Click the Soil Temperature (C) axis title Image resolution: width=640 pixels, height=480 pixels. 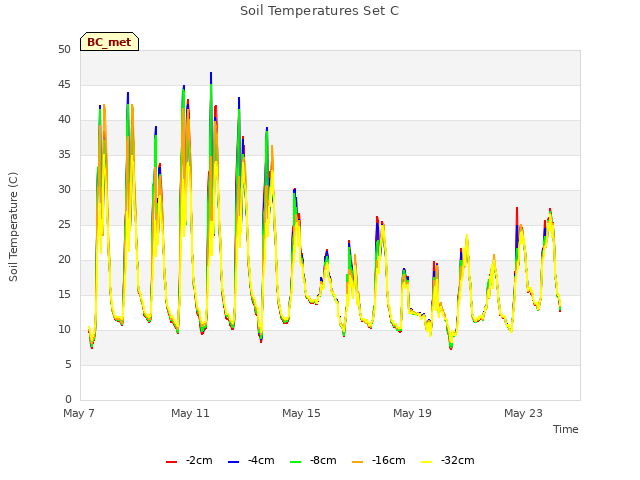(x=13, y=227)
